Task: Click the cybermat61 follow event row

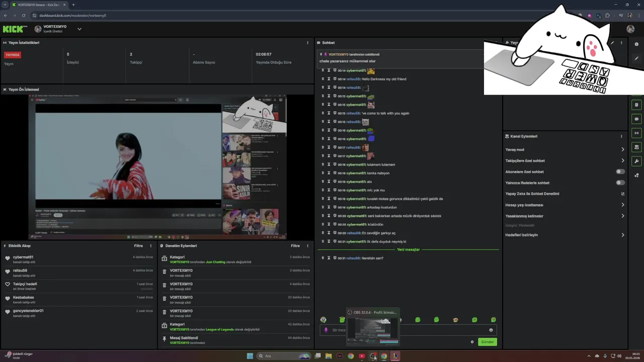Action: [79, 259]
